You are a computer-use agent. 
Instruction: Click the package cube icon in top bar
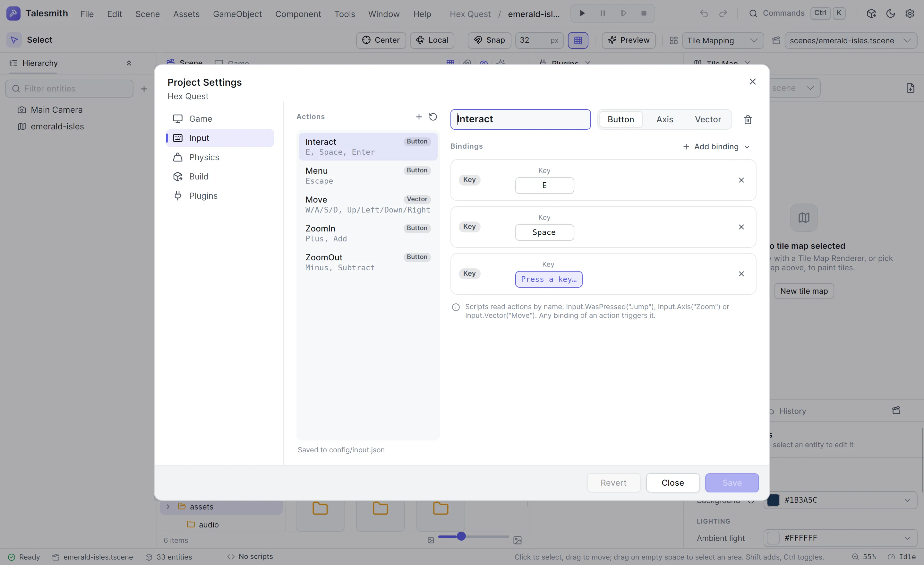pos(871,13)
